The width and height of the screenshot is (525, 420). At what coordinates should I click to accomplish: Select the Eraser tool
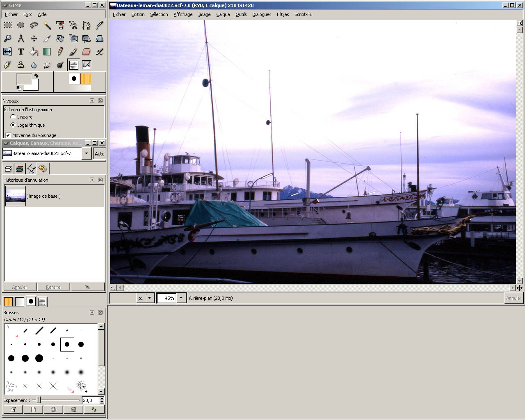point(86,52)
